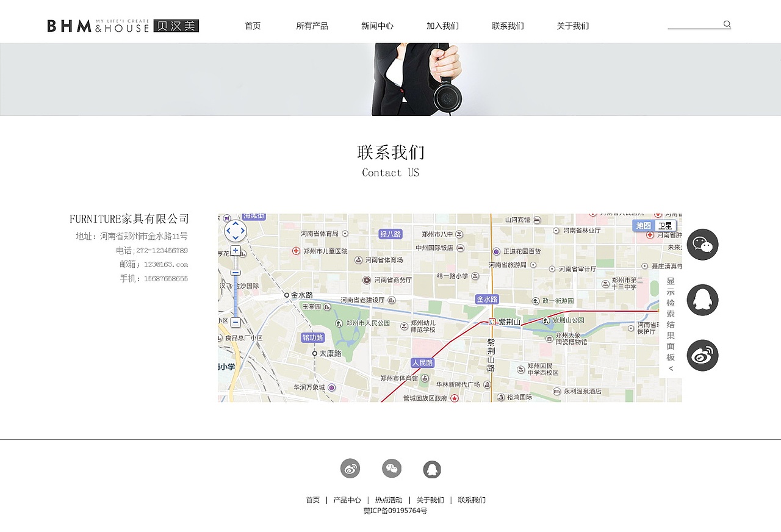
Task: Click the floating Weibo icon on right
Action: coord(702,356)
